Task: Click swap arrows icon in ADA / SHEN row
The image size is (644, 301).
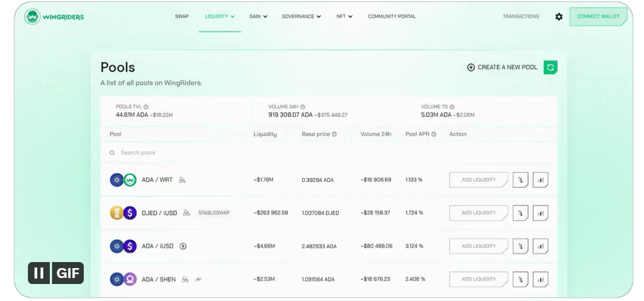Action: click(520, 280)
